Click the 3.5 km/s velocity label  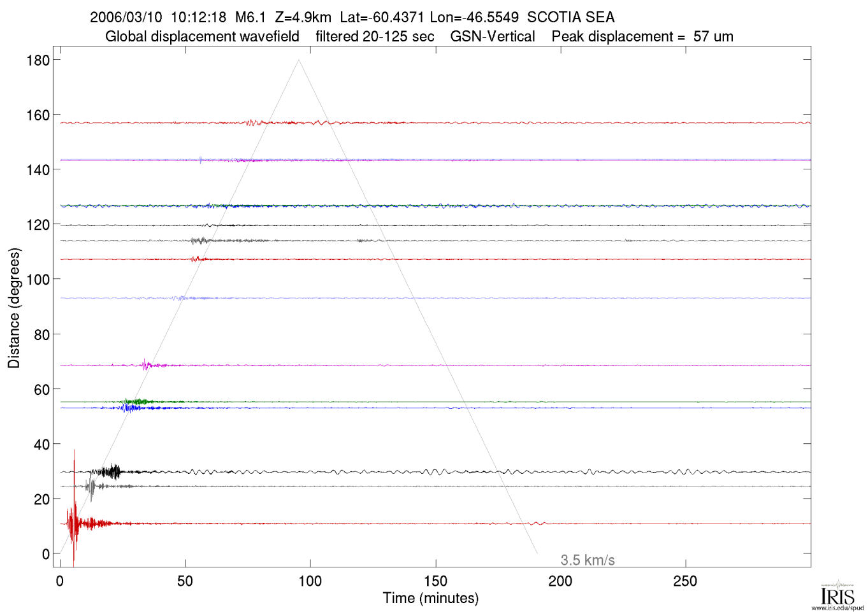tap(587, 560)
